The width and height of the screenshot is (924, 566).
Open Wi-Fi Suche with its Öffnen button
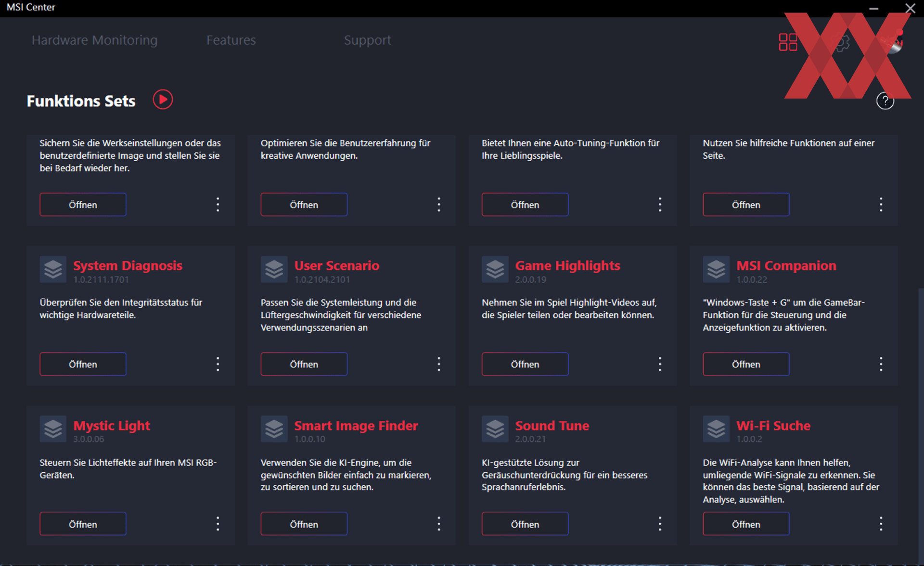pos(746,524)
